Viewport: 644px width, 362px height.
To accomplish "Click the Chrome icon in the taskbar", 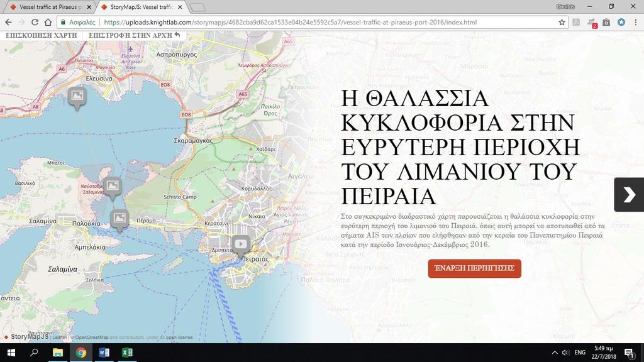I will [x=81, y=353].
